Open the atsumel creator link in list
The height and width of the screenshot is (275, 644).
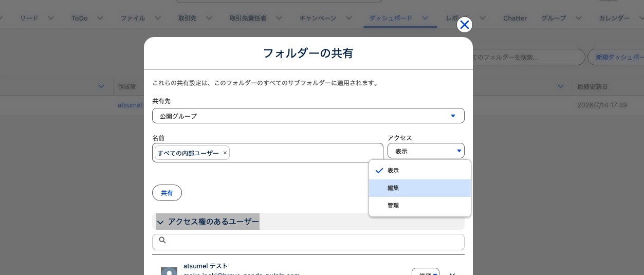130,105
